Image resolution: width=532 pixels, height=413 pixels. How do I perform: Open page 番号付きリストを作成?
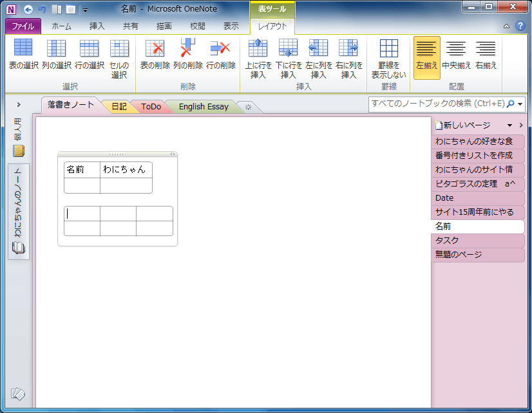coord(478,156)
